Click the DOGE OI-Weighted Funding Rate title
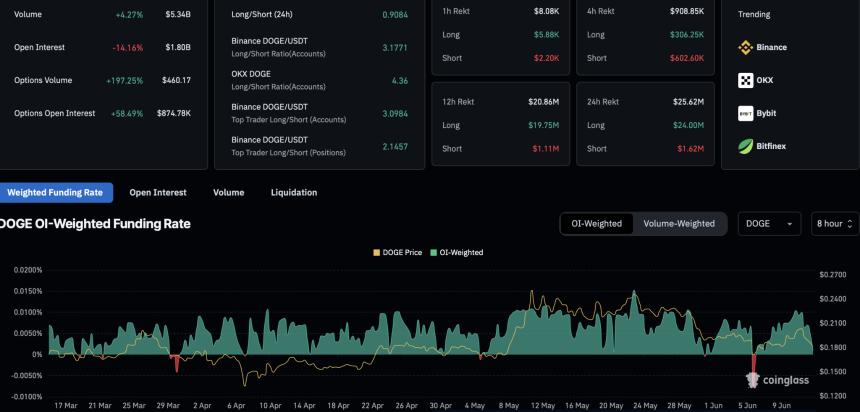Screen dimensions: 860x412 point(95,224)
